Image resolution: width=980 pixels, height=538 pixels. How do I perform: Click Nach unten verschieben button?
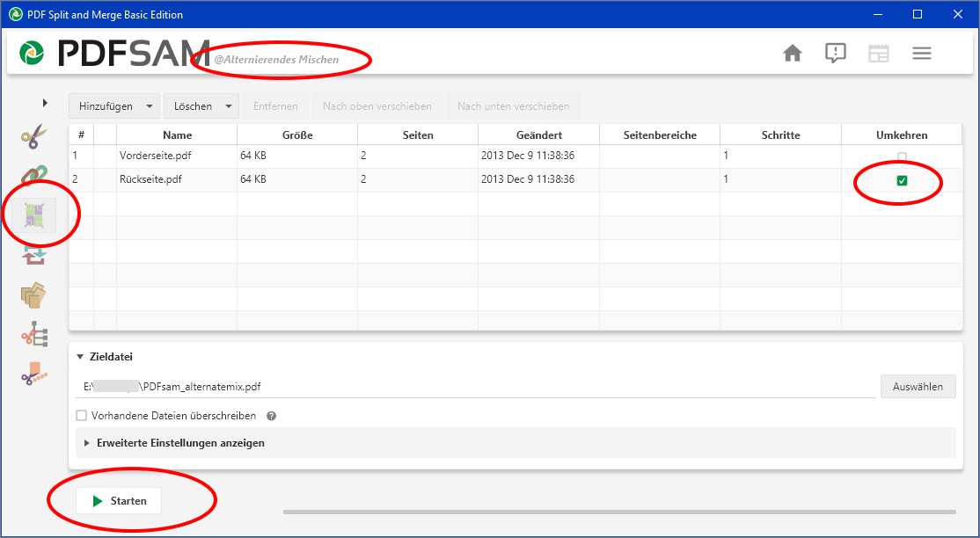click(x=514, y=106)
